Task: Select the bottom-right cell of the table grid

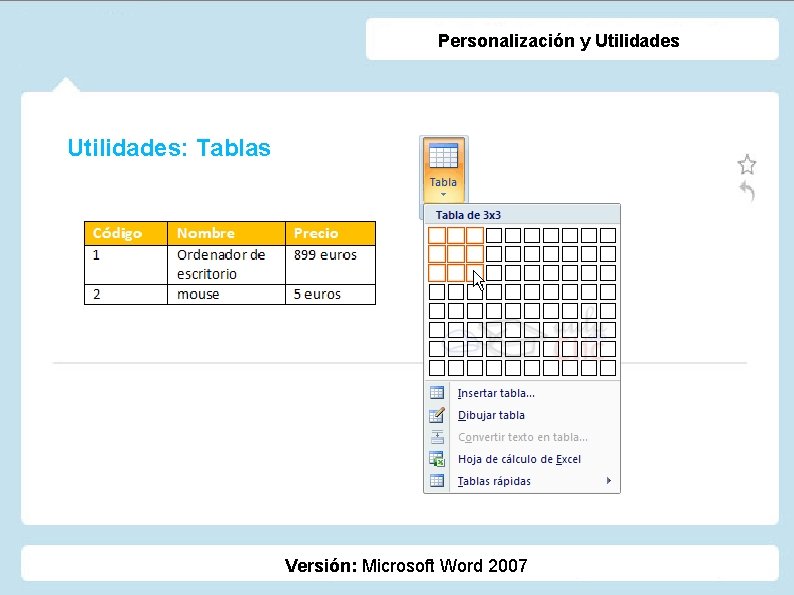Action: tap(608, 368)
